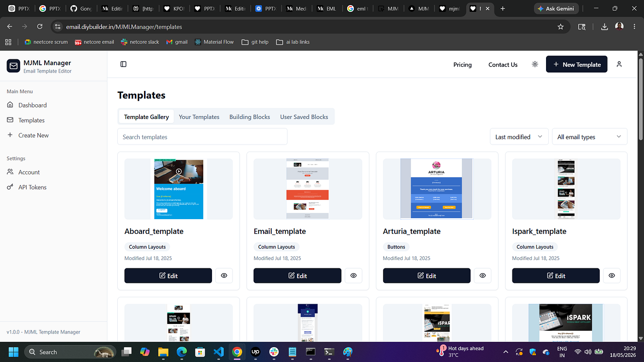Open the browser apps grid icon
This screenshot has width=644, height=362.
(8, 42)
